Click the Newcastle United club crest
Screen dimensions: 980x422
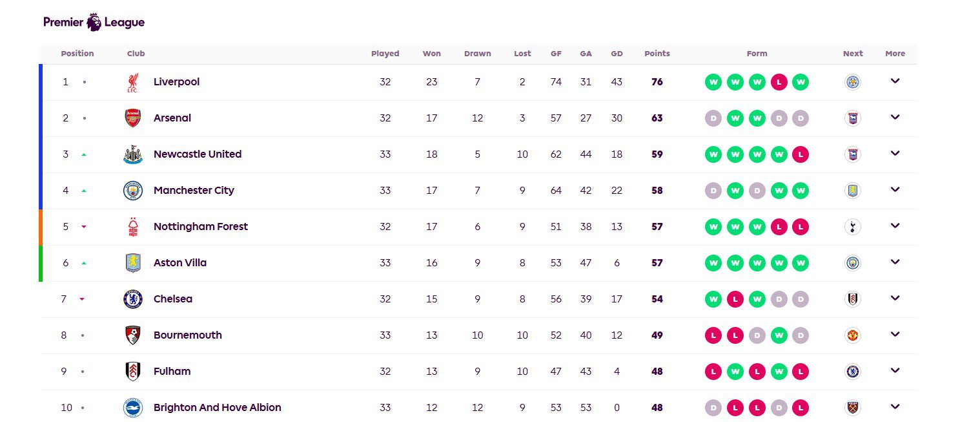132,154
